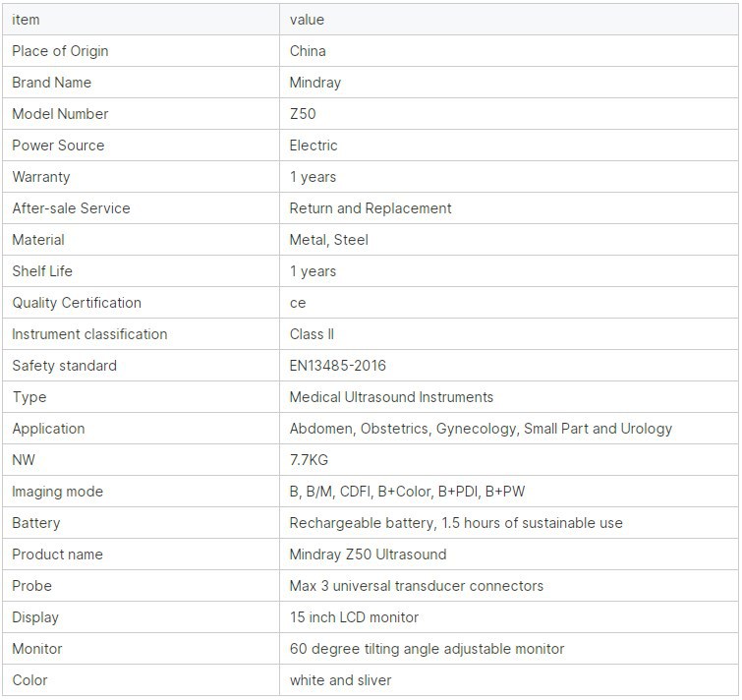Image resolution: width=742 pixels, height=700 pixels.
Task: Click the "EN13485-2016" safety standard value
Action: (337, 366)
